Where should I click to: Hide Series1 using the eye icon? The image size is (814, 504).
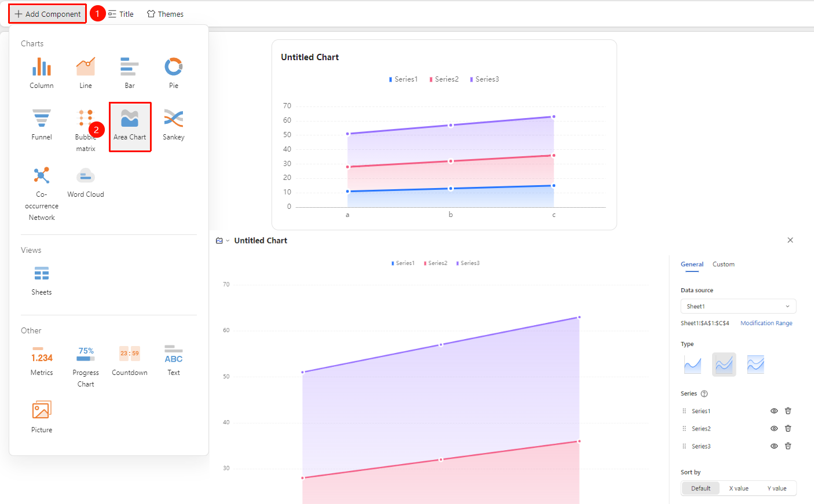(x=774, y=411)
